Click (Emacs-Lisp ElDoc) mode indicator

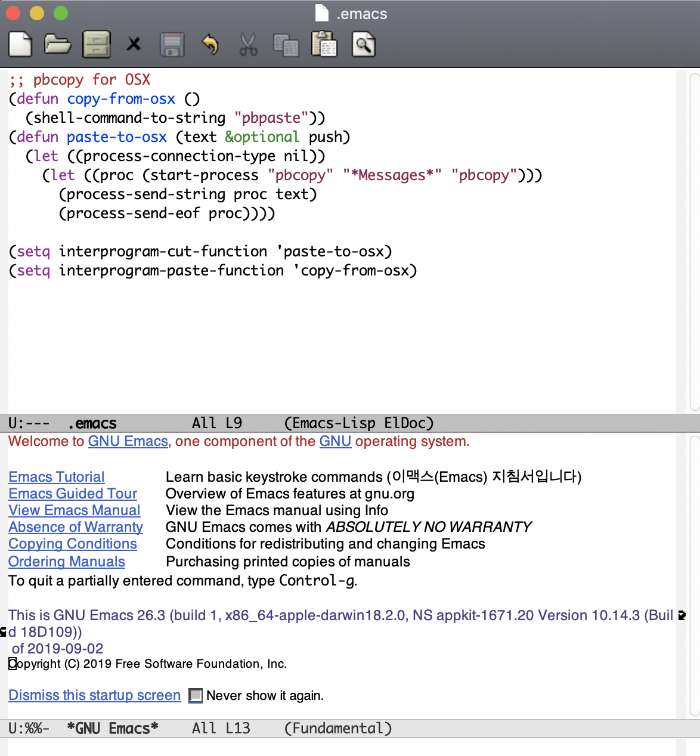pos(359,423)
